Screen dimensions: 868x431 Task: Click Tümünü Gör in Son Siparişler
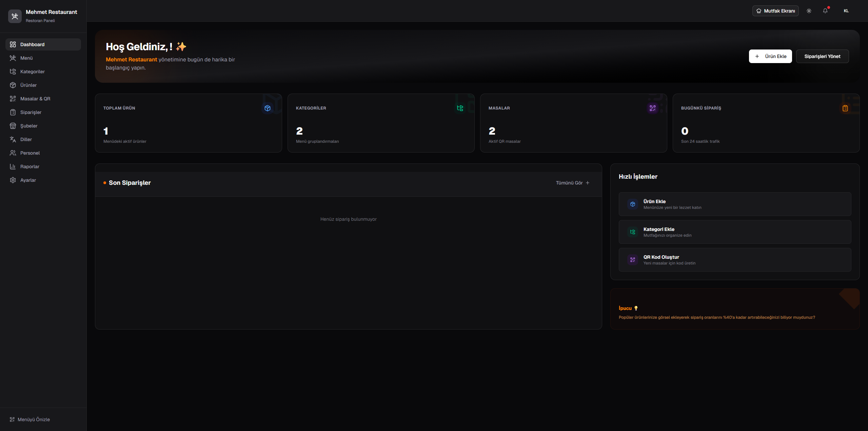point(569,183)
